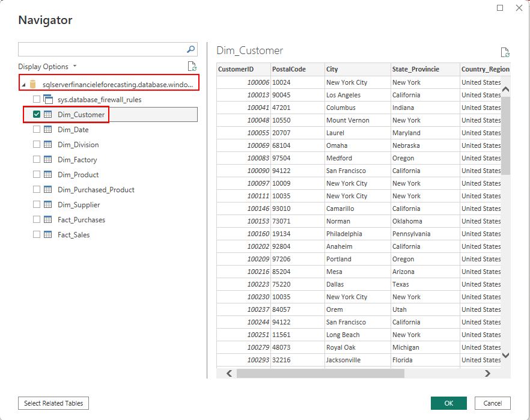Click the Dim_Supplier table icon
The width and height of the screenshot is (530, 420).
coord(48,204)
